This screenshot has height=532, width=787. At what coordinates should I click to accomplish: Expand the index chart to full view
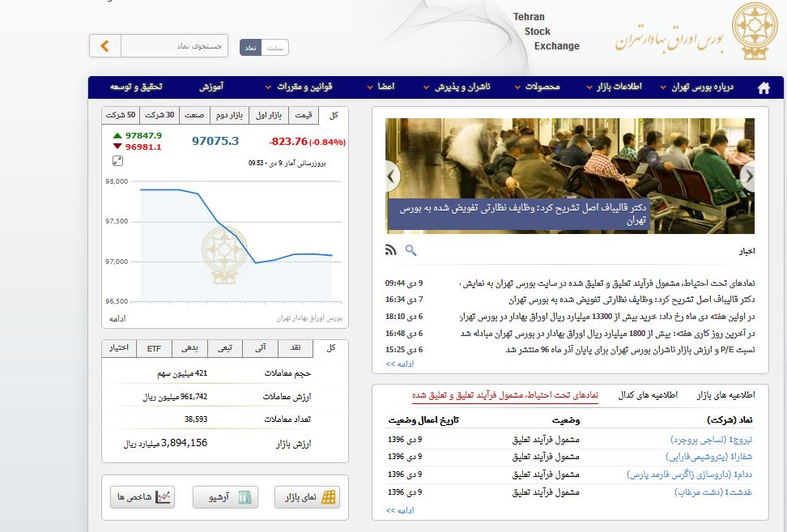(x=117, y=160)
